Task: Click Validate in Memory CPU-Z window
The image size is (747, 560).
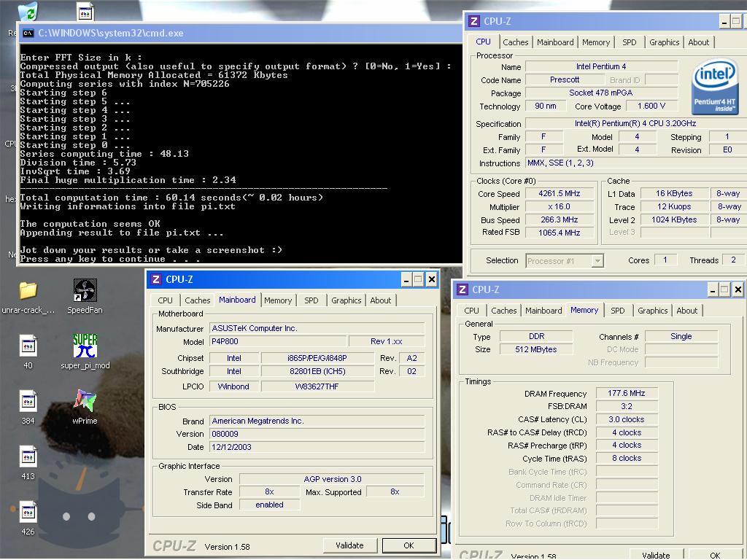Action: (656, 555)
